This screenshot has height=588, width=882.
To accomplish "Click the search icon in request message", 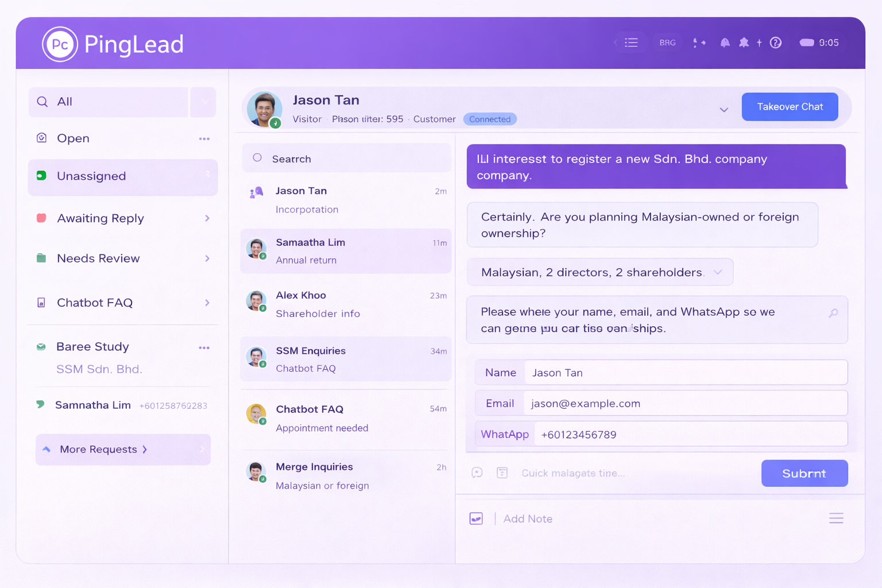I will (833, 313).
